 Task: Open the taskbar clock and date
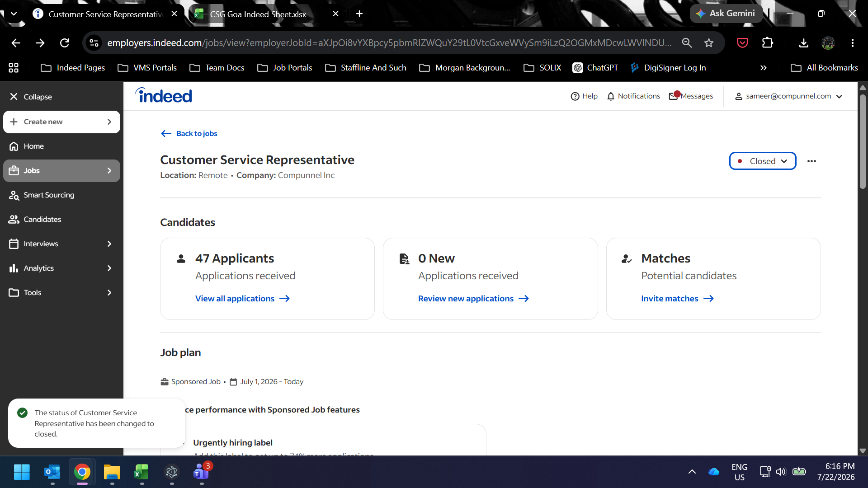836,472
